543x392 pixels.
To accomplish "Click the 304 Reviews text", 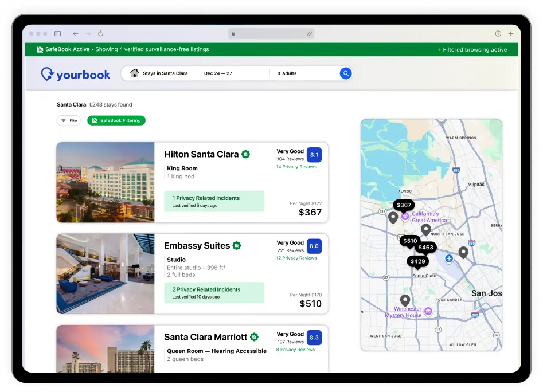I will click(x=290, y=159).
